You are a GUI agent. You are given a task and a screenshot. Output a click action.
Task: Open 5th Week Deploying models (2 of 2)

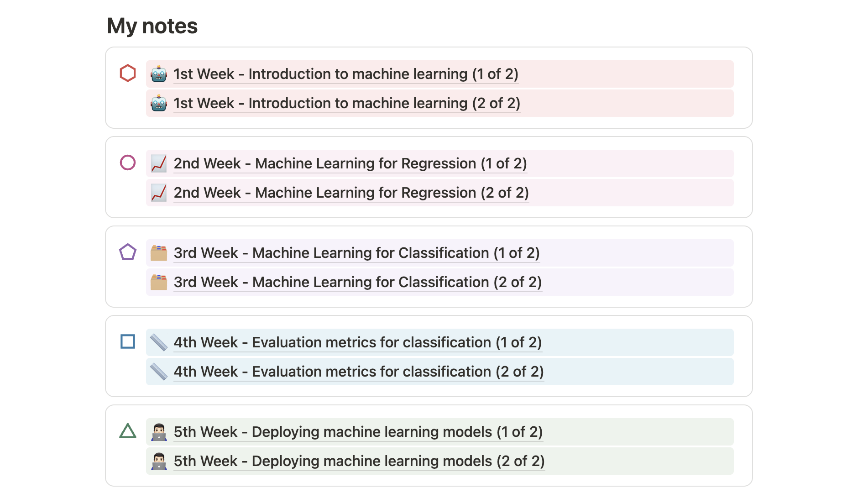pos(359,461)
